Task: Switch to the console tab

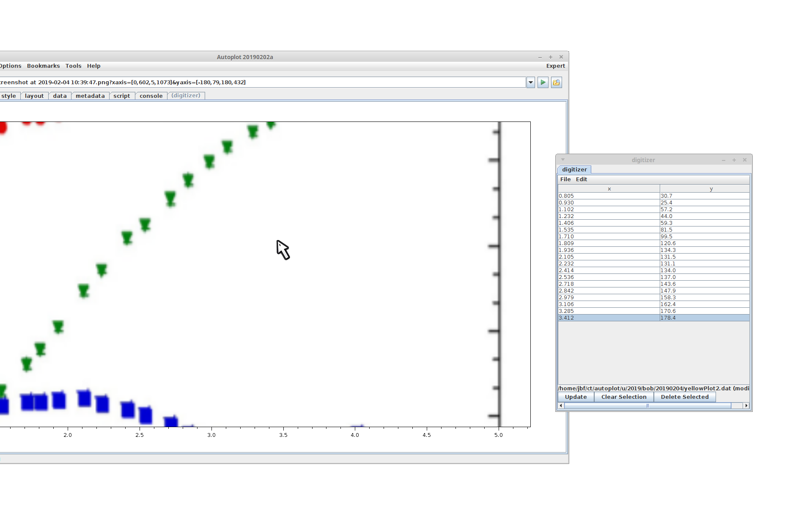Action: pyautogui.click(x=151, y=96)
